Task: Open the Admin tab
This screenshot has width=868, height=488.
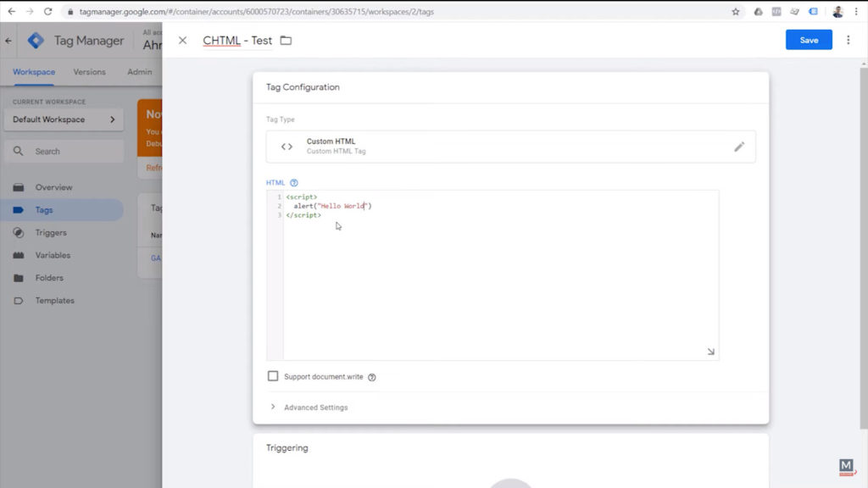Action: (x=139, y=72)
